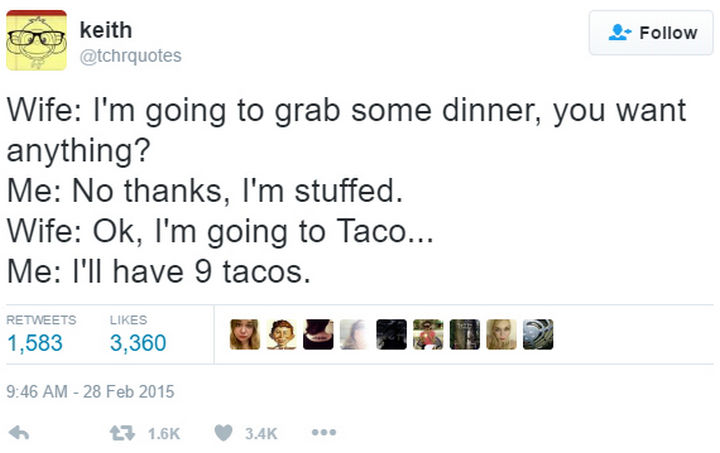Open the faded pale fourth liker avatar

pos(355,335)
